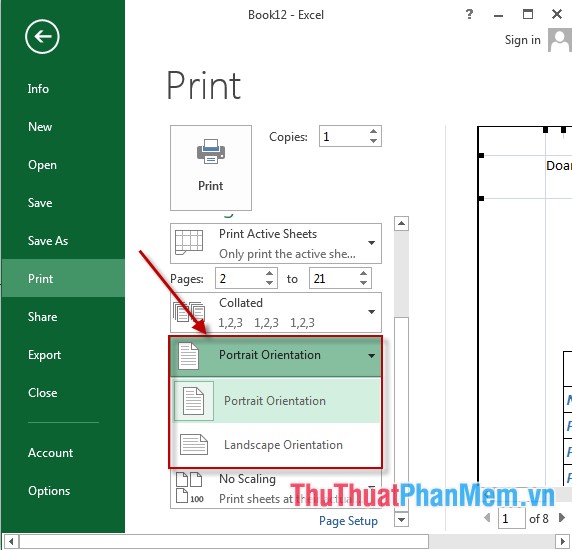572x550 pixels.
Task: Click the Sign in link
Action: pyautogui.click(x=522, y=40)
